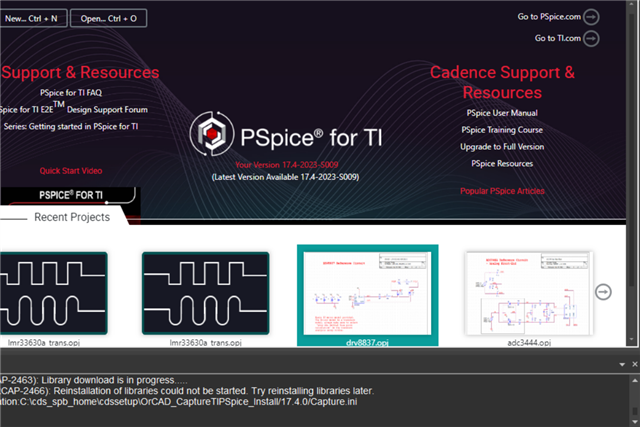
Task: Open the second lmr33630a_trans.opj waveform thumbnail
Action: coord(206,294)
